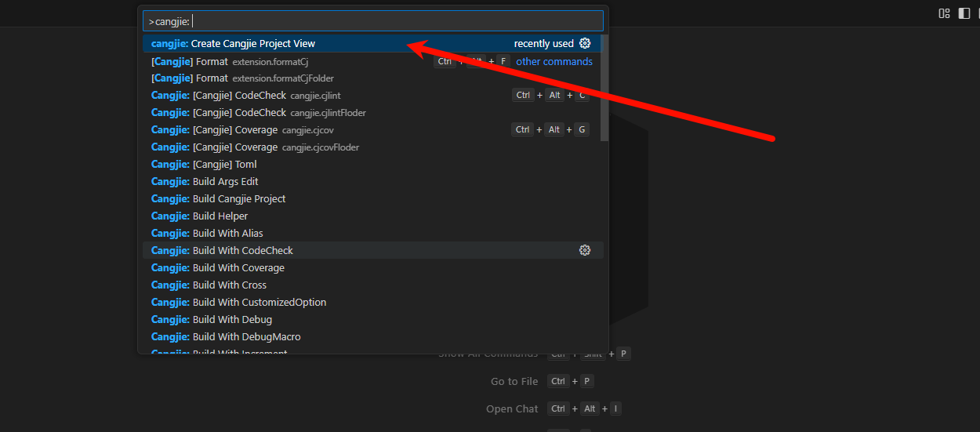Select Format command with extension.formatCjFolder
Screen dimensions: 980x432
tap(373, 78)
